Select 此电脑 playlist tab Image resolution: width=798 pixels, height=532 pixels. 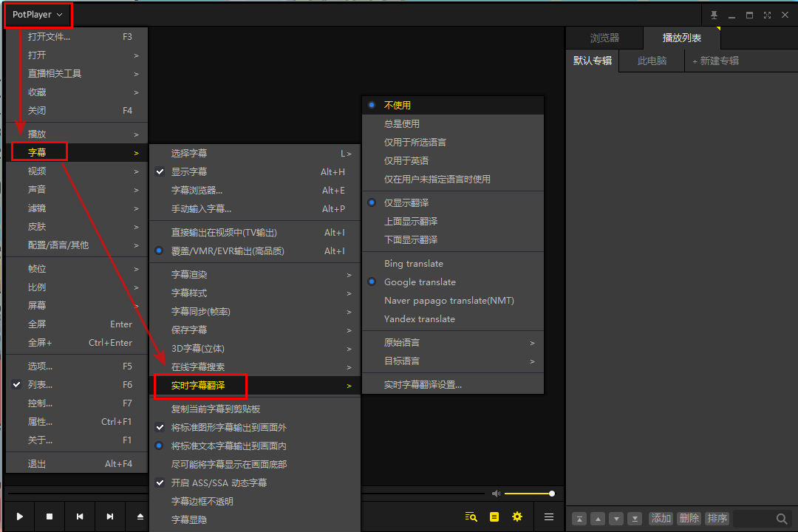pyautogui.click(x=652, y=61)
